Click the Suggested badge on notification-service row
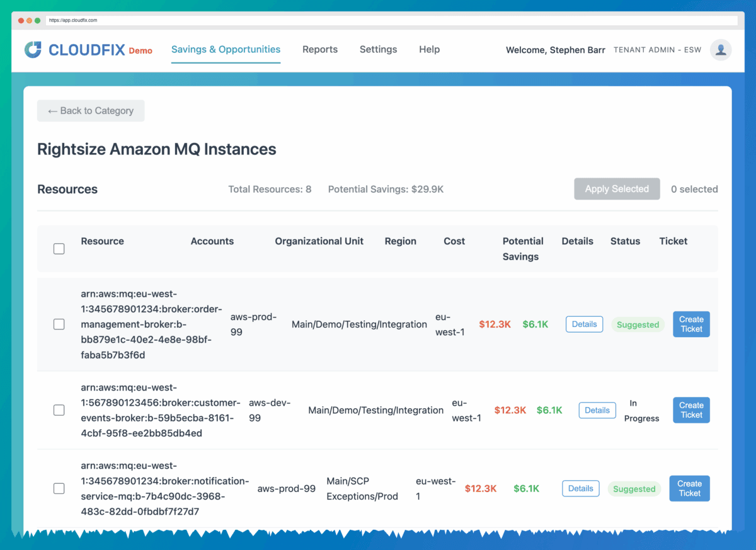 click(634, 489)
